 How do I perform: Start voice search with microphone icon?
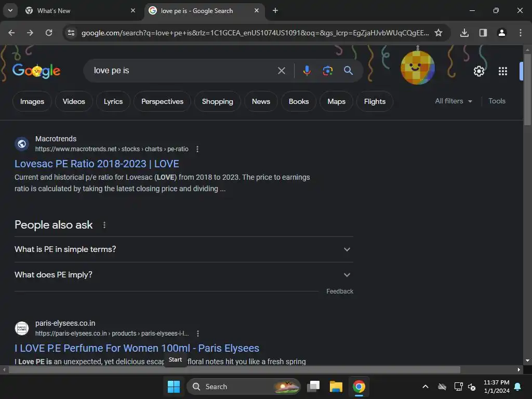[x=307, y=71]
